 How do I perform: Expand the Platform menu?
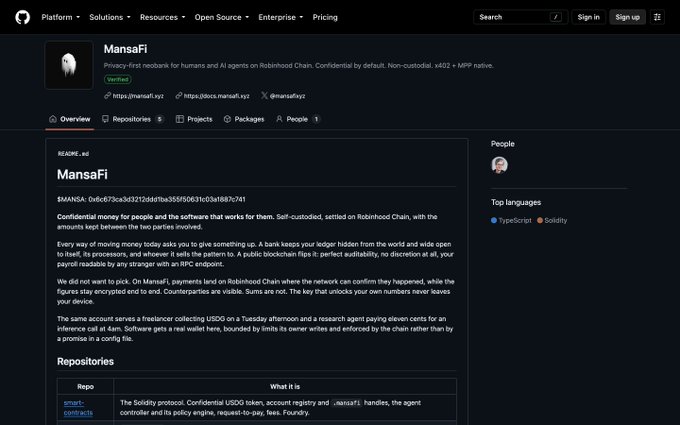coord(61,17)
